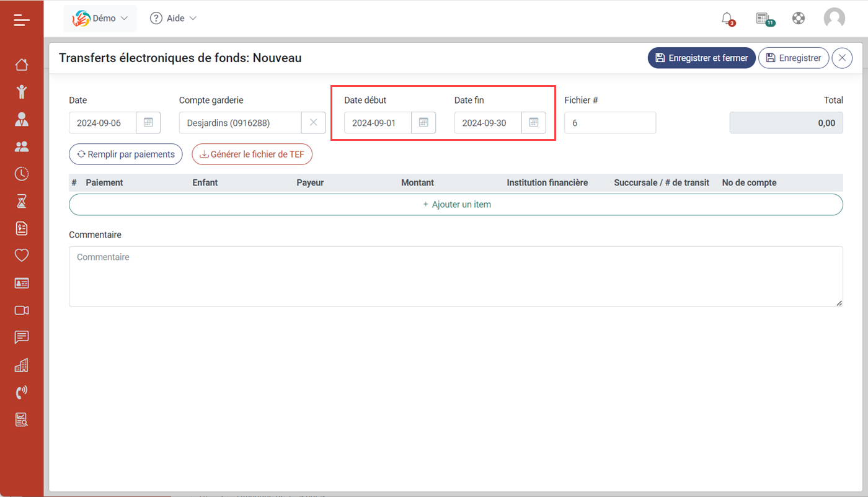Screen dimensions: 868x497
Task: Click the Payeur column header
Action: click(310, 182)
